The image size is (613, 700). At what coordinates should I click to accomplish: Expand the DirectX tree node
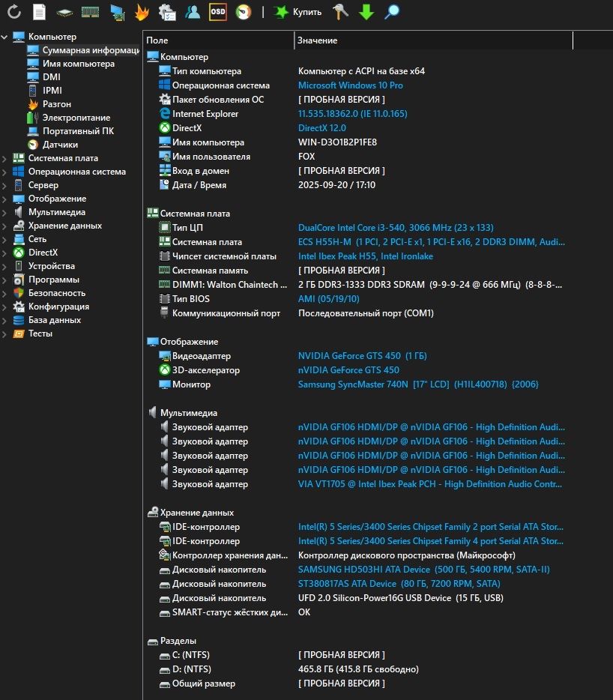(x=4, y=253)
